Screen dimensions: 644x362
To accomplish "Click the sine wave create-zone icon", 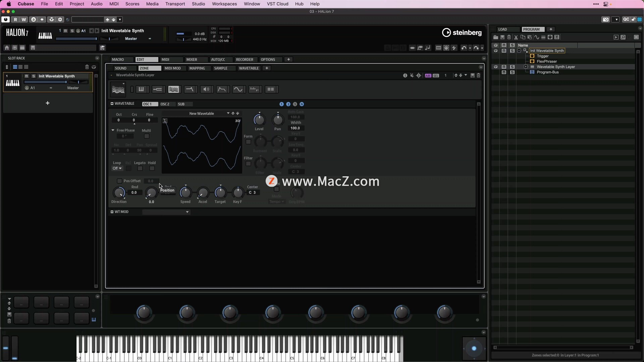I will click(537, 37).
